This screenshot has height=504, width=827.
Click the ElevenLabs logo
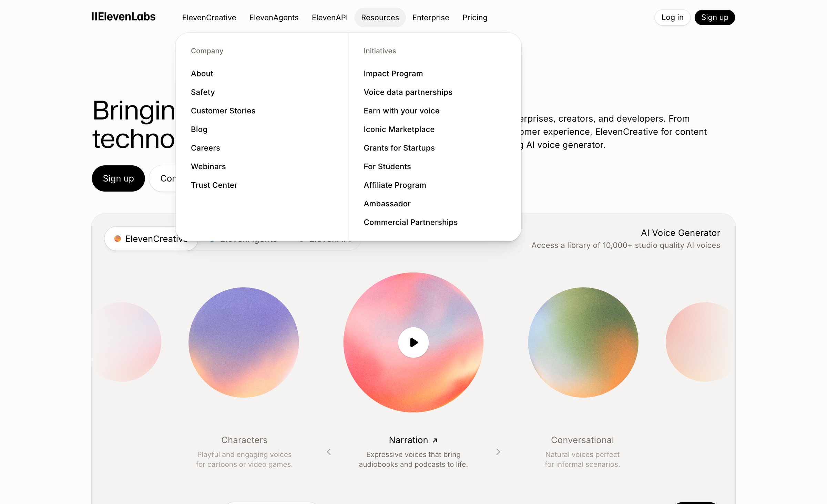click(123, 17)
